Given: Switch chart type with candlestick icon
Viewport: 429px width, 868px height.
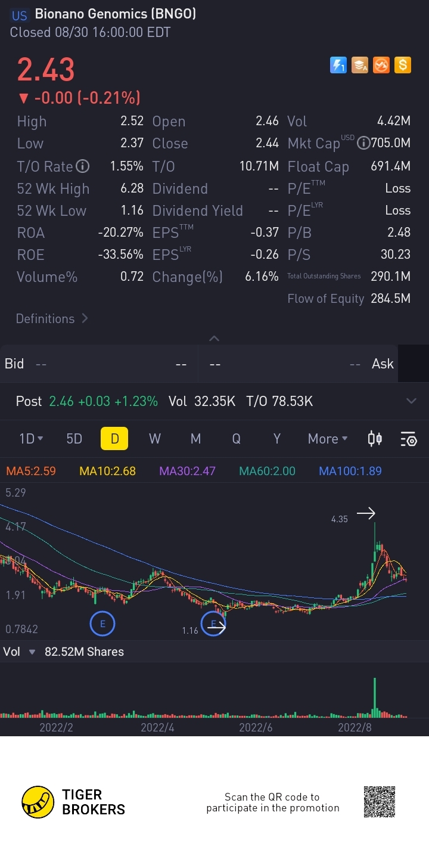Looking at the screenshot, I should 375,439.
